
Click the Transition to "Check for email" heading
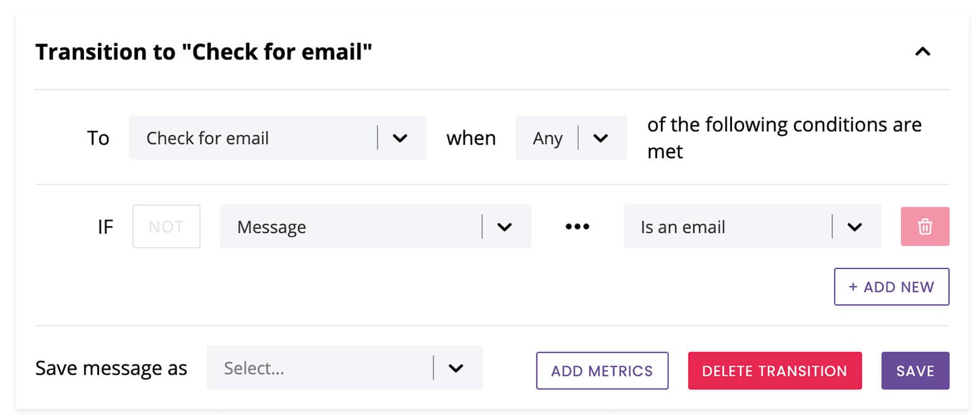point(203,52)
